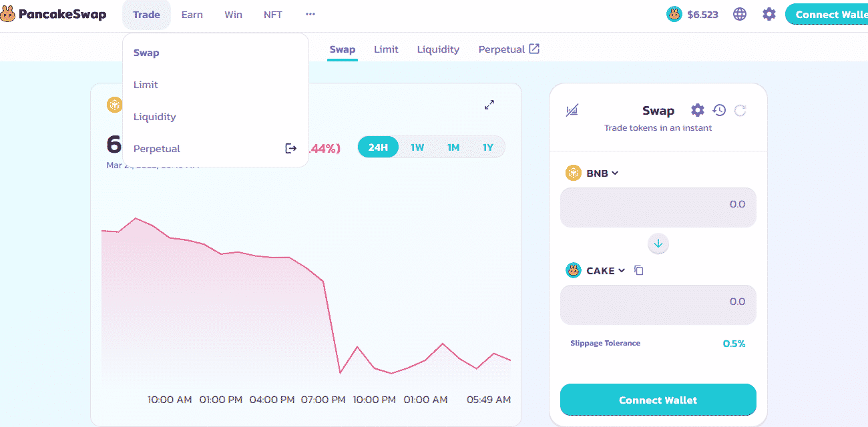Switch token direction arrow button

click(x=658, y=244)
